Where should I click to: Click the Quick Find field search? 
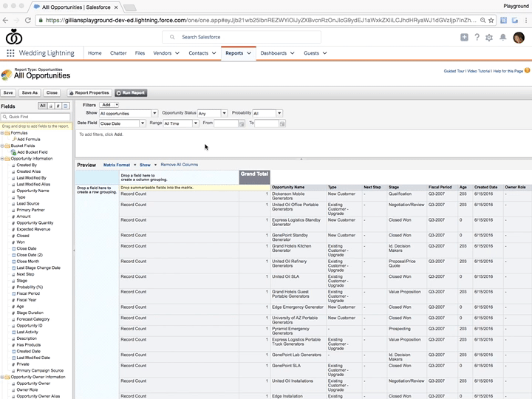pos(35,117)
